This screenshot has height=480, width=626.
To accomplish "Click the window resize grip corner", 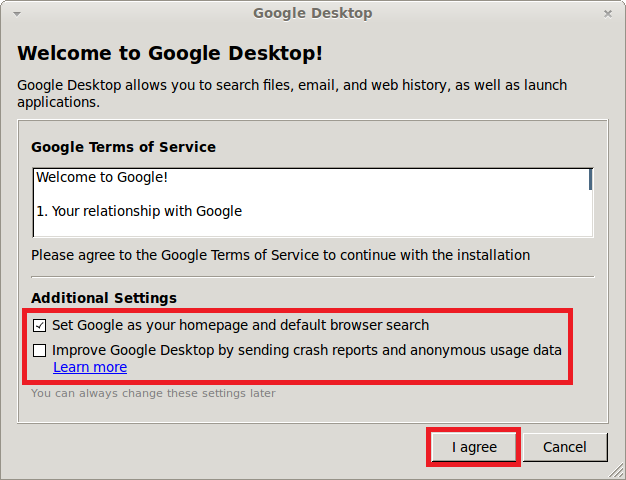I will (617, 472).
